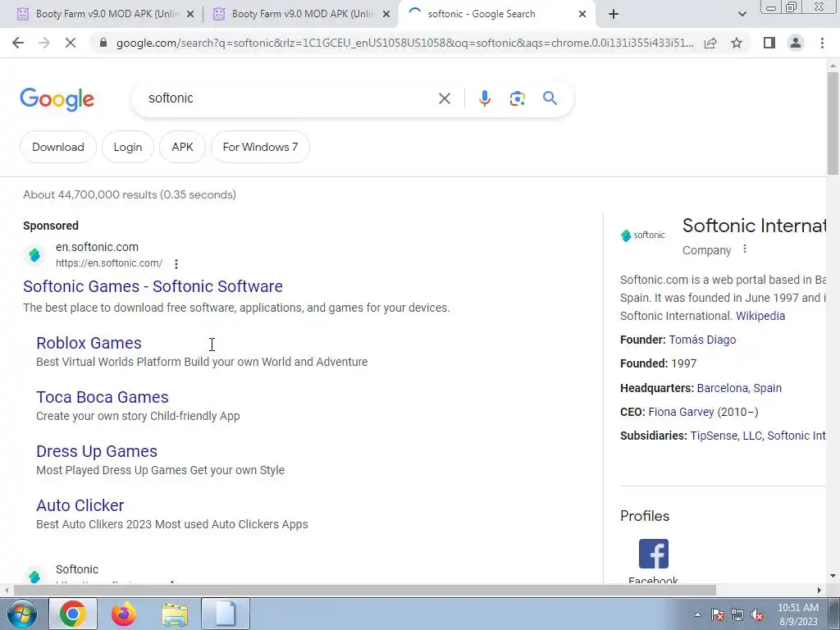This screenshot has height=630, width=840.
Task: Click the magnifier search button
Action: pyautogui.click(x=550, y=98)
